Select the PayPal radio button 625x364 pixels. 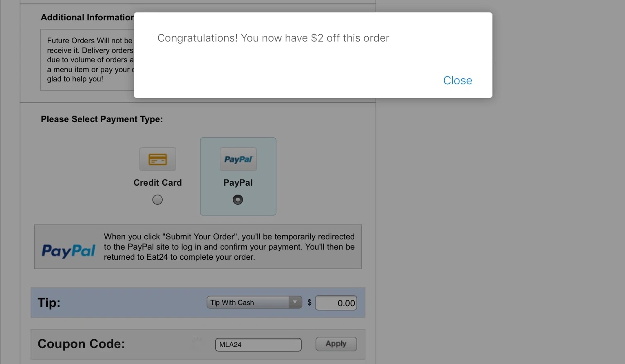pos(238,200)
